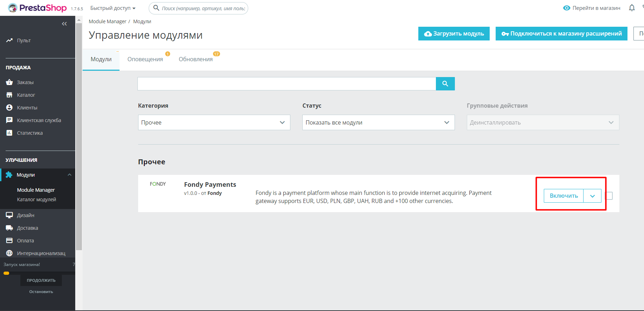Click the Остановить link
This screenshot has height=311, width=644.
click(x=41, y=292)
